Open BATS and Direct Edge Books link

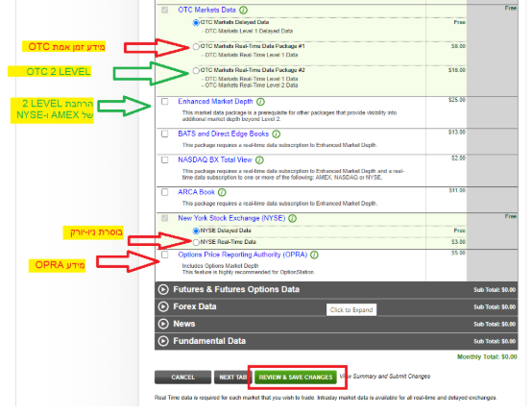223,134
